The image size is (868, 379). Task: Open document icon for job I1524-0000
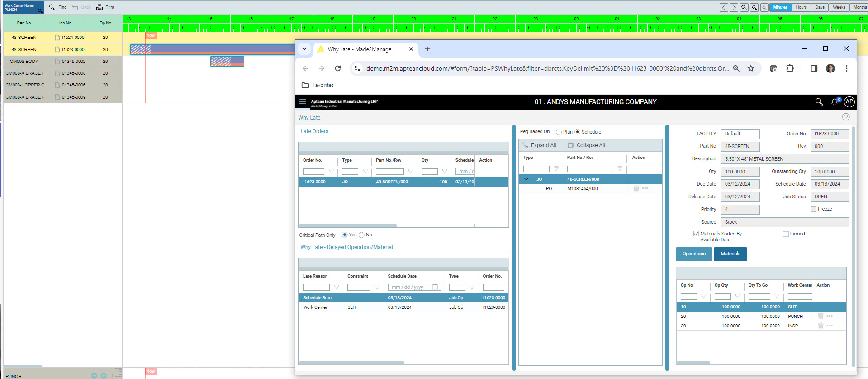[x=57, y=38]
